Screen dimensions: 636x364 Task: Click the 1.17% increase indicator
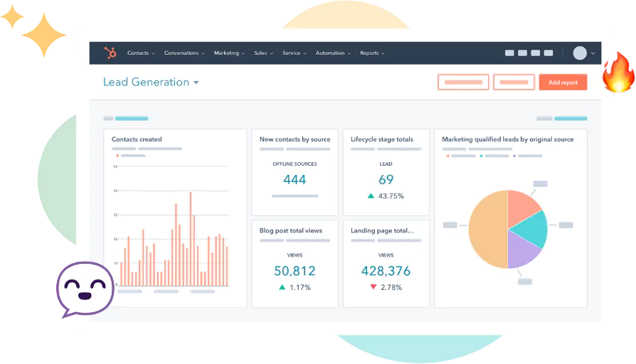[x=295, y=287]
